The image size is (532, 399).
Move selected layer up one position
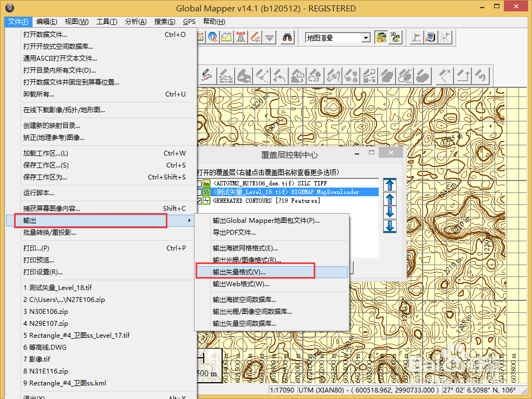(x=390, y=198)
